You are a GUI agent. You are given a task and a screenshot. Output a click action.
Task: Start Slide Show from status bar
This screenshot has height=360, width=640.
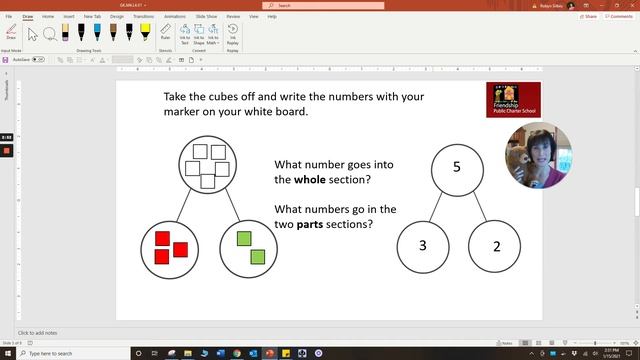click(x=565, y=343)
